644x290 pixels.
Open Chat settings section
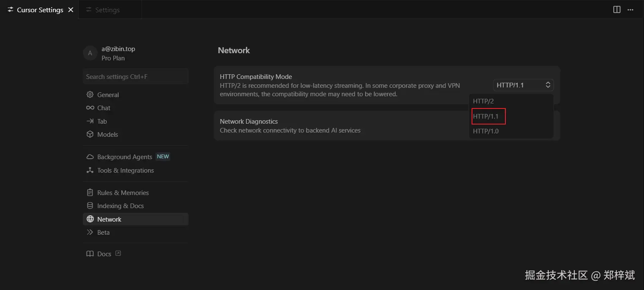click(136, 108)
